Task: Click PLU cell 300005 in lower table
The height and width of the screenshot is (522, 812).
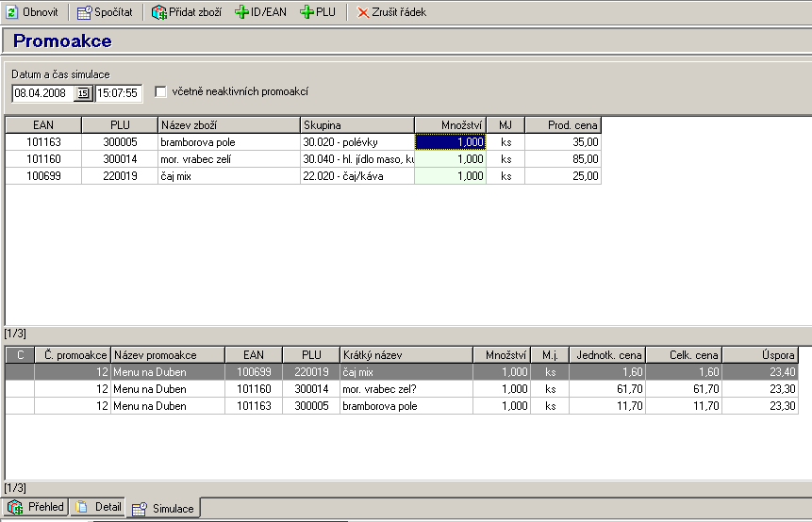Action: tap(311, 406)
